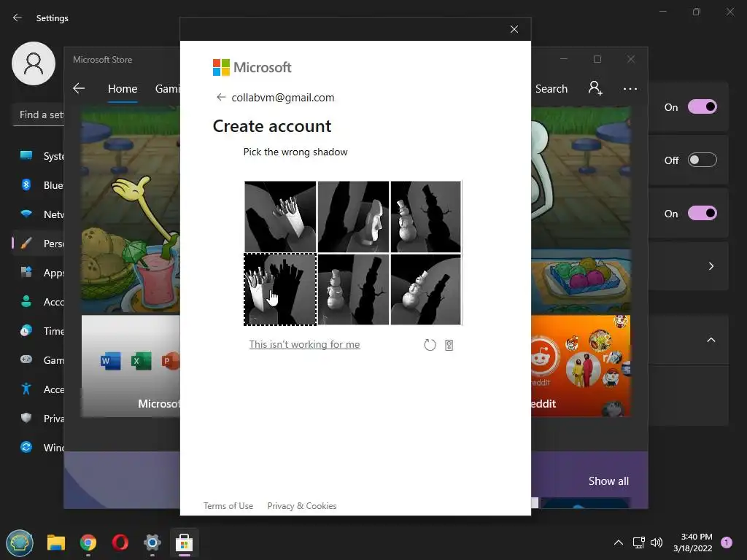Select the bottom-left fries shadow image
Screen dimensions: 747x560
[x=280, y=289]
